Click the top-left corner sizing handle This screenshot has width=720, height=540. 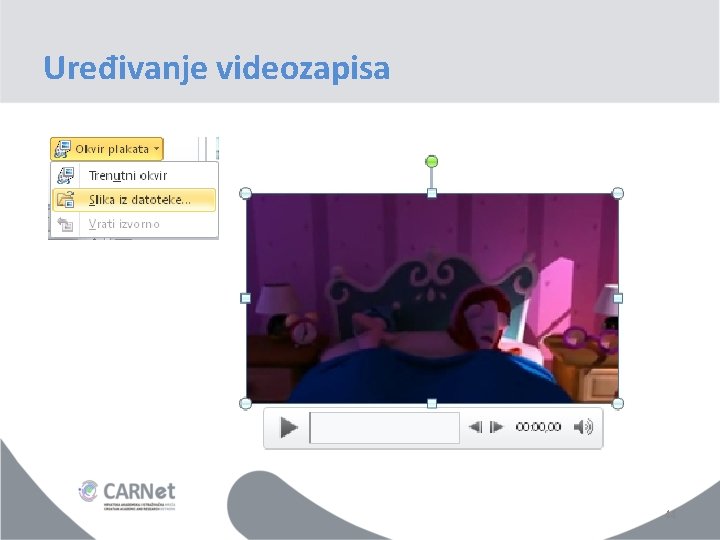pyautogui.click(x=246, y=193)
